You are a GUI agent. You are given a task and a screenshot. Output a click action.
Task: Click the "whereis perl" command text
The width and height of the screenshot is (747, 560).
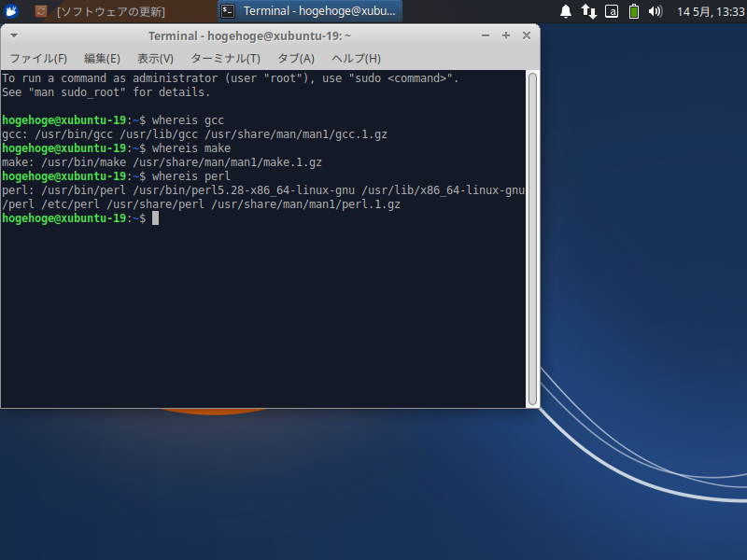pyautogui.click(x=191, y=176)
